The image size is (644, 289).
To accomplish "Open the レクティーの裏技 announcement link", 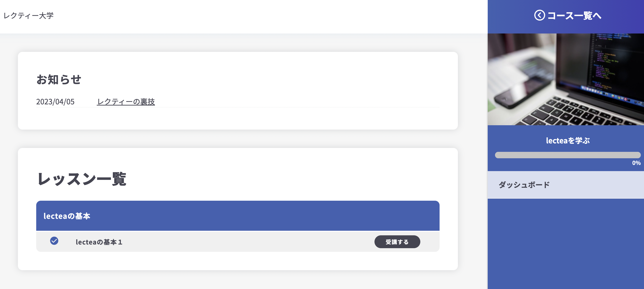I will [x=126, y=102].
